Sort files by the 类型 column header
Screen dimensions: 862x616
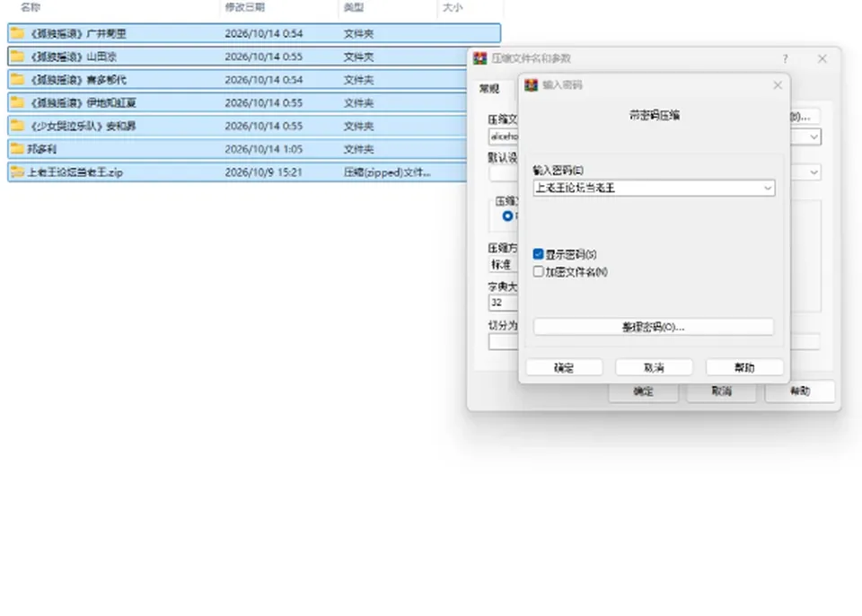pos(354,8)
